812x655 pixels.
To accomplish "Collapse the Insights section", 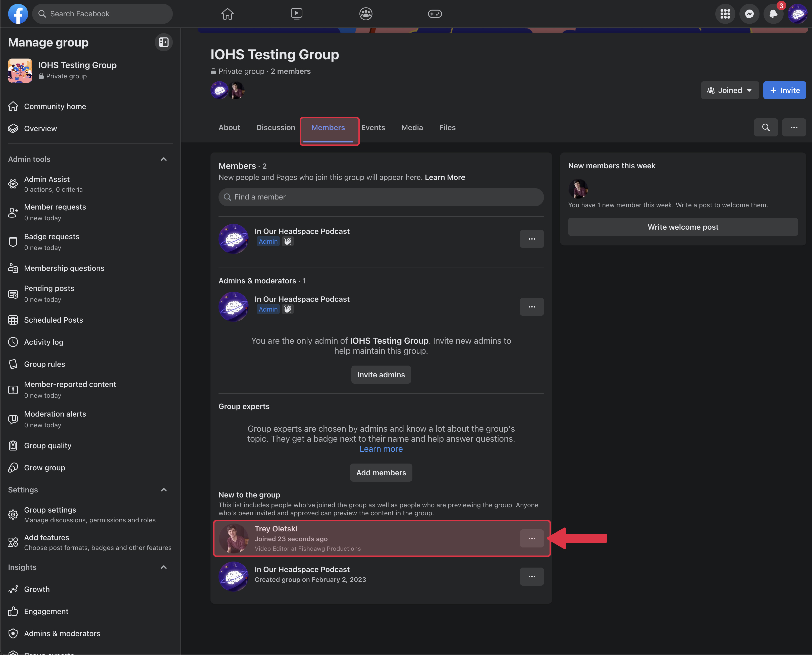I will click(164, 567).
